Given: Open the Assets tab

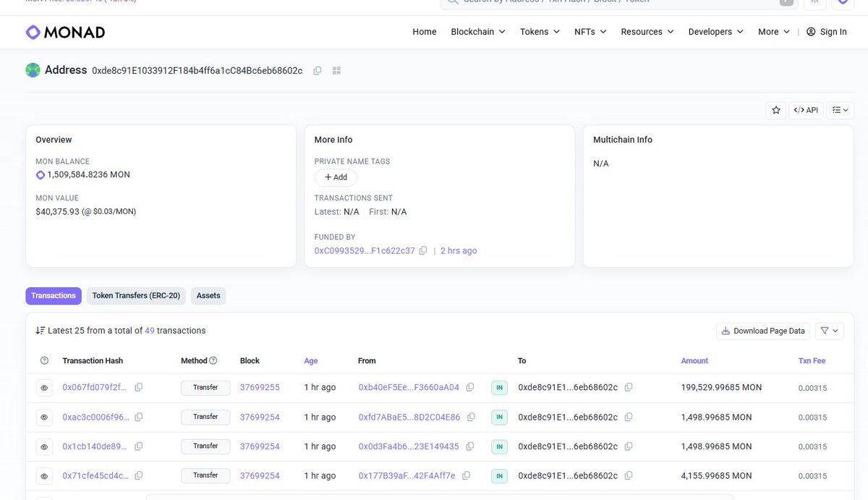Looking at the screenshot, I should (208, 295).
